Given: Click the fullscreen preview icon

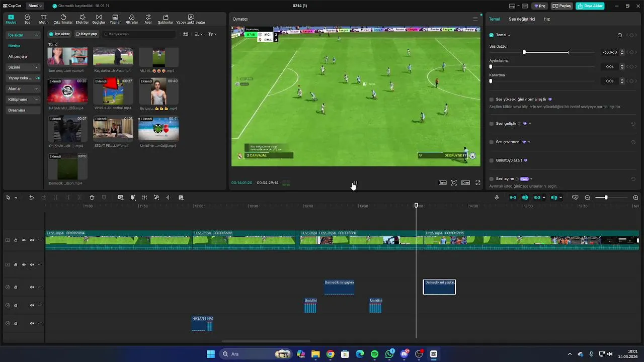Looking at the screenshot, I should 478,183.
